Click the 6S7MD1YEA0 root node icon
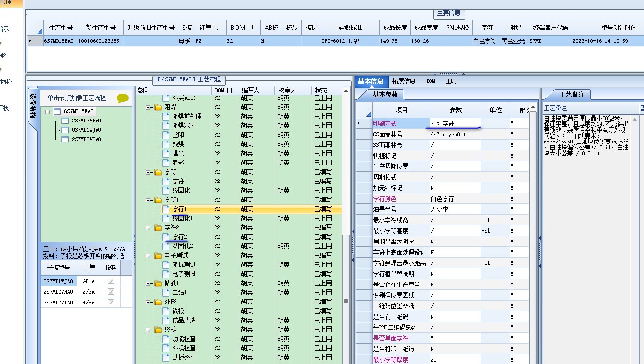This screenshot has width=644, height=364. click(57, 112)
